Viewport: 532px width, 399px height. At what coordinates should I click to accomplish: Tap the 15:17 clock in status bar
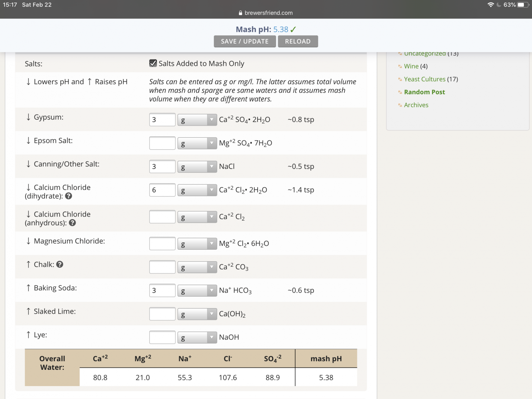[x=10, y=5]
